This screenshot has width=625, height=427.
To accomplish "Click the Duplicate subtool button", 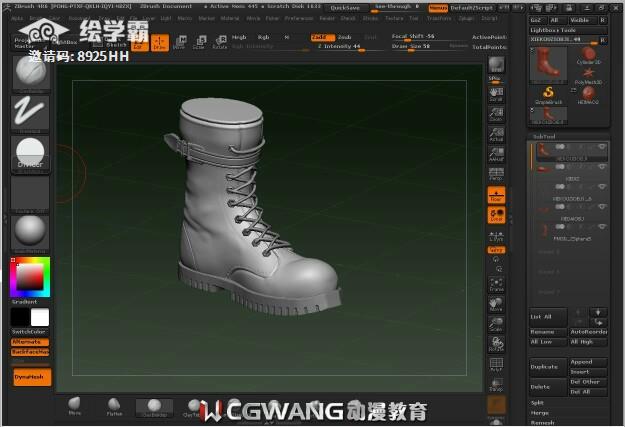I will click(548, 367).
